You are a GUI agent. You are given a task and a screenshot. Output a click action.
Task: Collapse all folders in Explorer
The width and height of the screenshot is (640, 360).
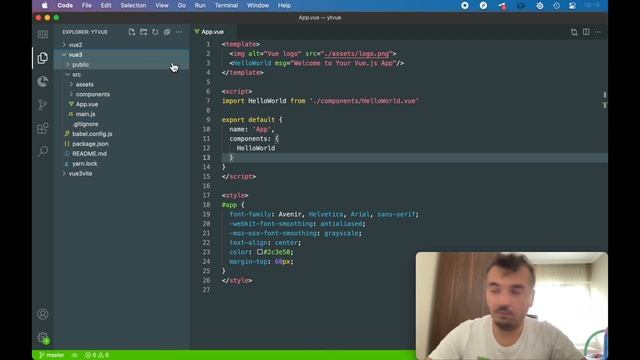(167, 32)
